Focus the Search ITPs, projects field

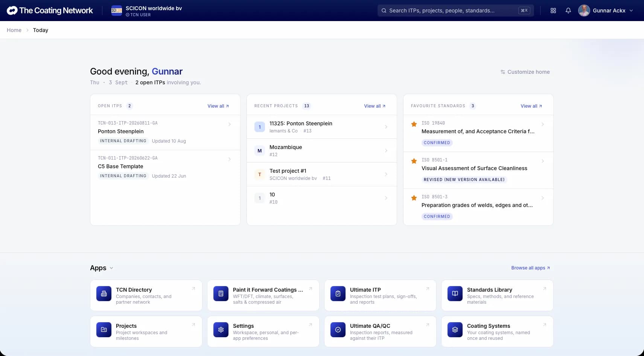455,11
